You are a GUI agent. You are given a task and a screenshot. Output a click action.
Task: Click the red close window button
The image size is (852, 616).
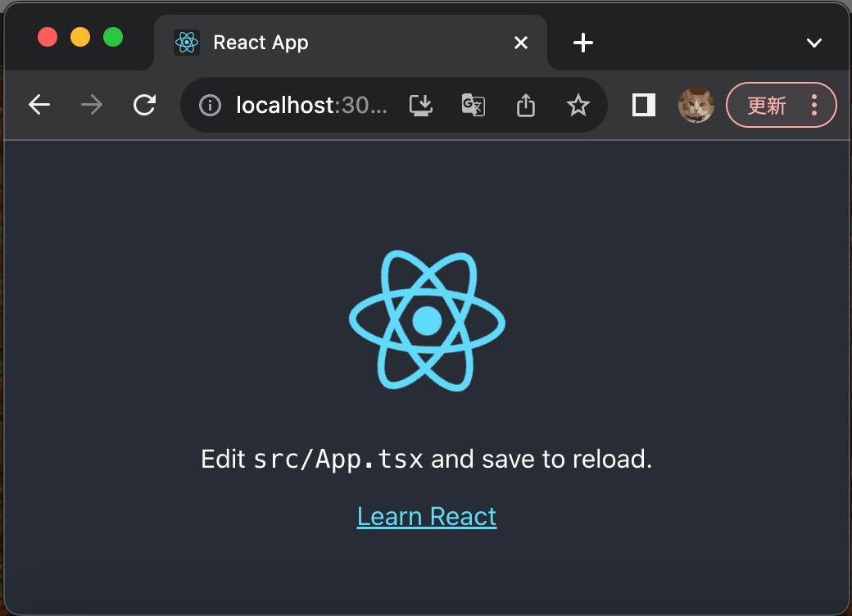pos(48,37)
